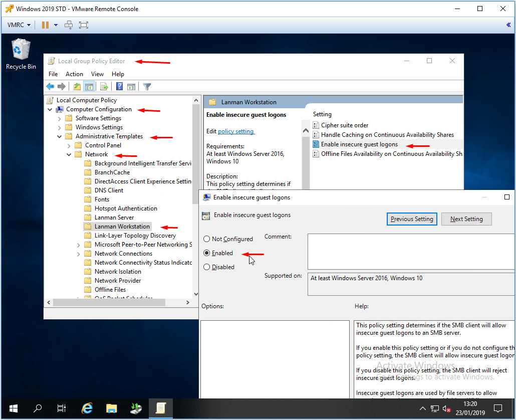Image resolution: width=516 pixels, height=420 pixels.
Task: Expand the Software Settings node
Action: click(59, 118)
